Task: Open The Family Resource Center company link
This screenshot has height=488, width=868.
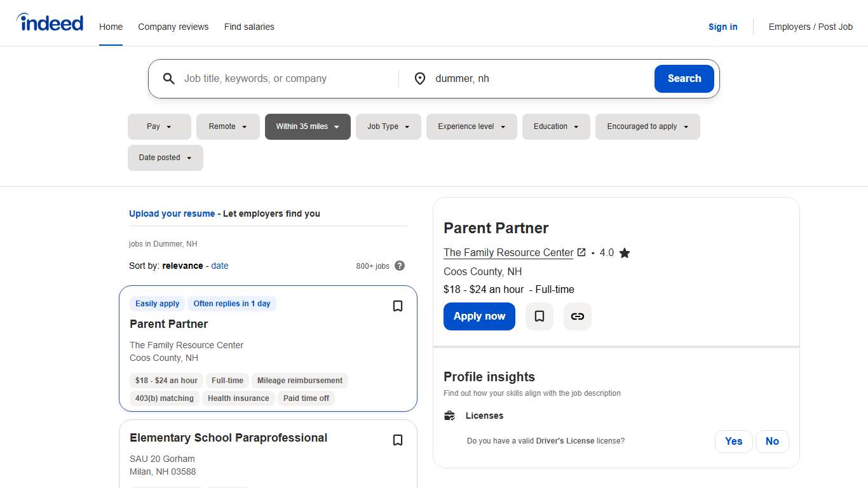Action: (508, 253)
